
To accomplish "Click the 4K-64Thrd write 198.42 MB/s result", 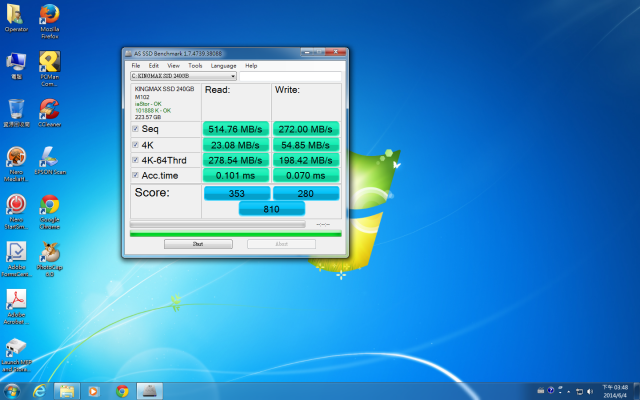I will click(x=306, y=160).
